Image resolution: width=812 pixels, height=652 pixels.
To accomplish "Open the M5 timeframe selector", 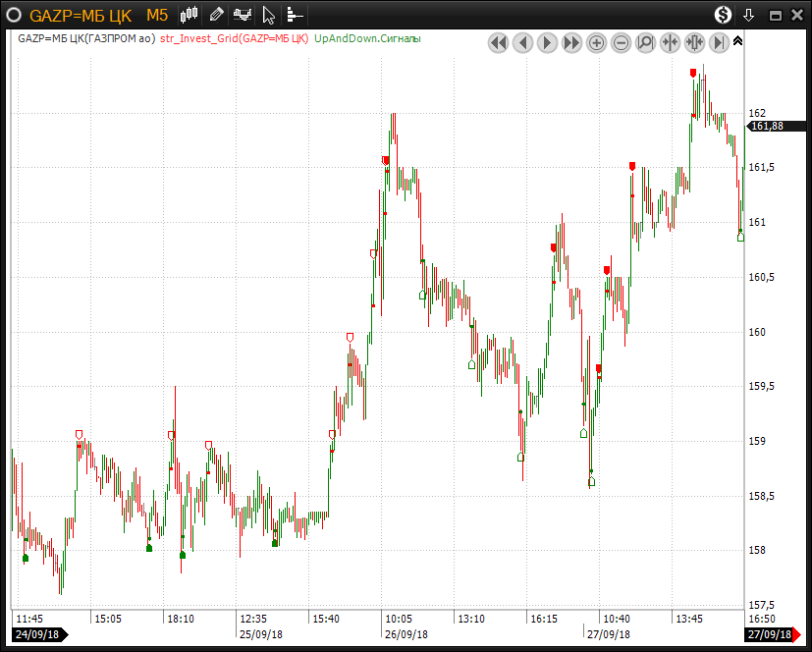I will point(157,15).
